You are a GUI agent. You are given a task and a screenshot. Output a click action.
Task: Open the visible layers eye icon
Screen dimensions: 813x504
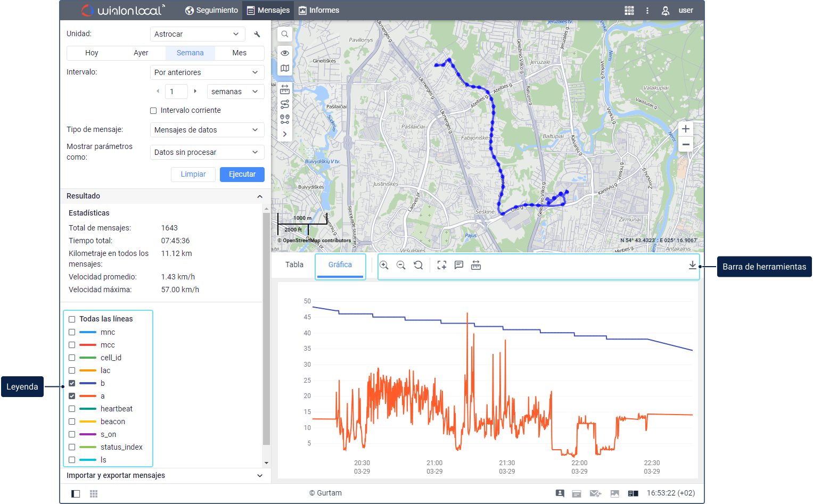(x=285, y=53)
